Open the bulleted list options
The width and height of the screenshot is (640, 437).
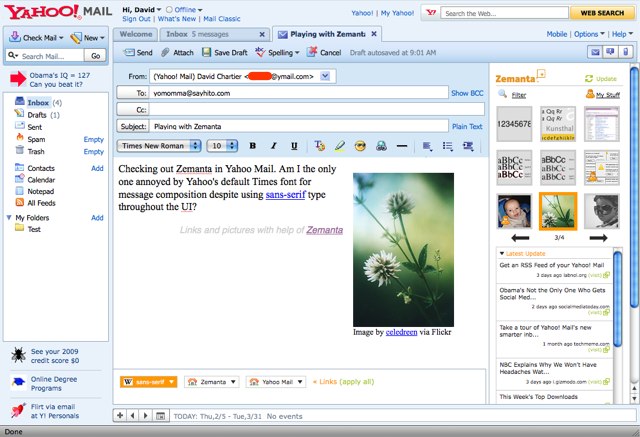(448, 146)
